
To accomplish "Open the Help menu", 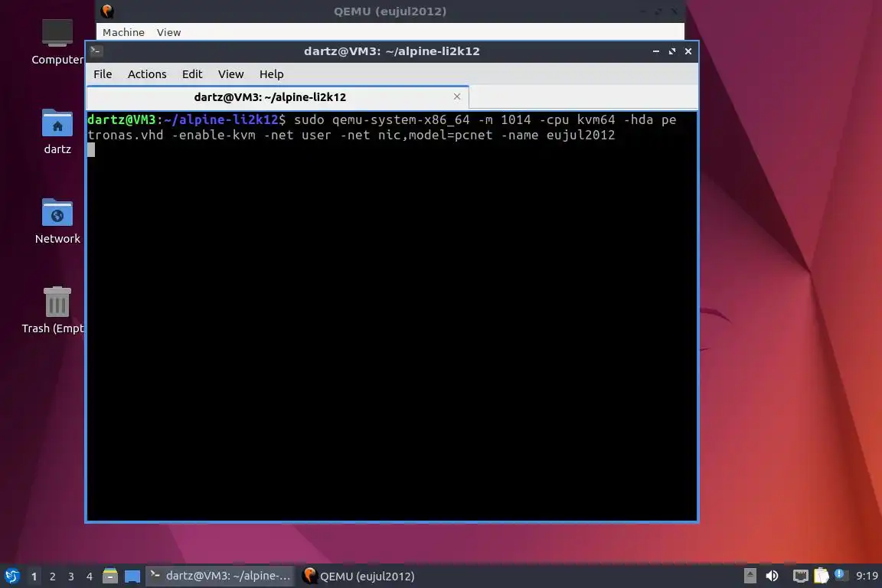I will 271,74.
